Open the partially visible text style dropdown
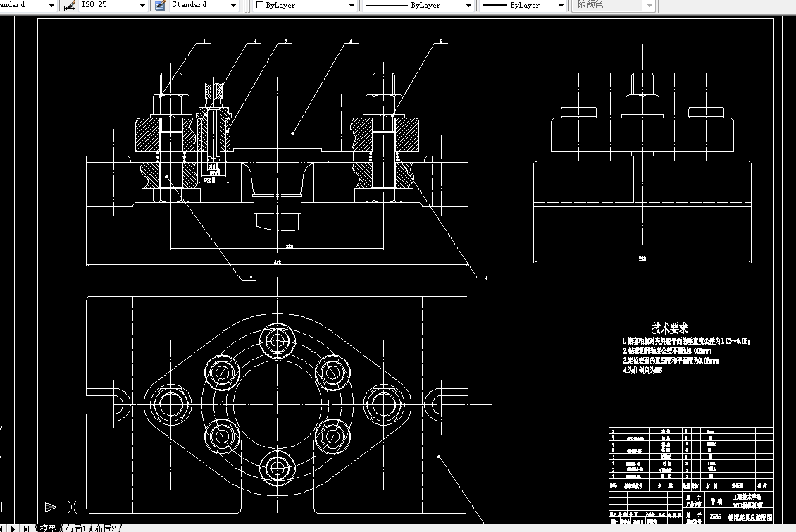The image size is (796, 532). click(51, 6)
